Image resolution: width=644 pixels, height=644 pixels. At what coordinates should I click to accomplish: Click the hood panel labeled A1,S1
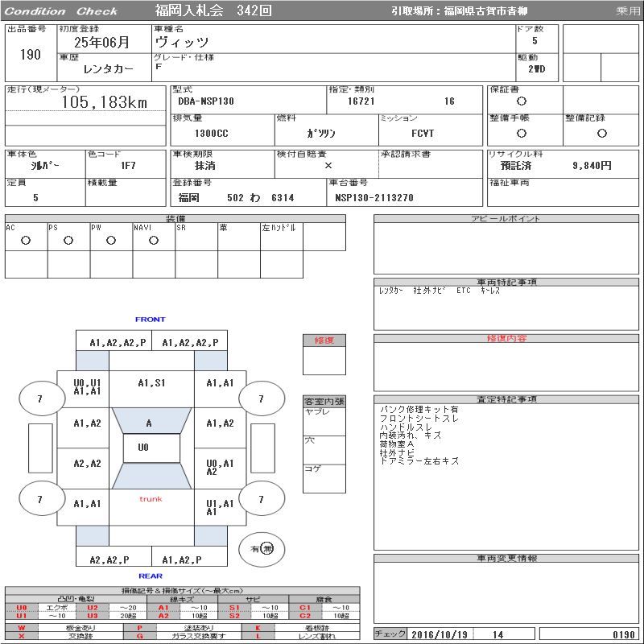[x=151, y=383]
